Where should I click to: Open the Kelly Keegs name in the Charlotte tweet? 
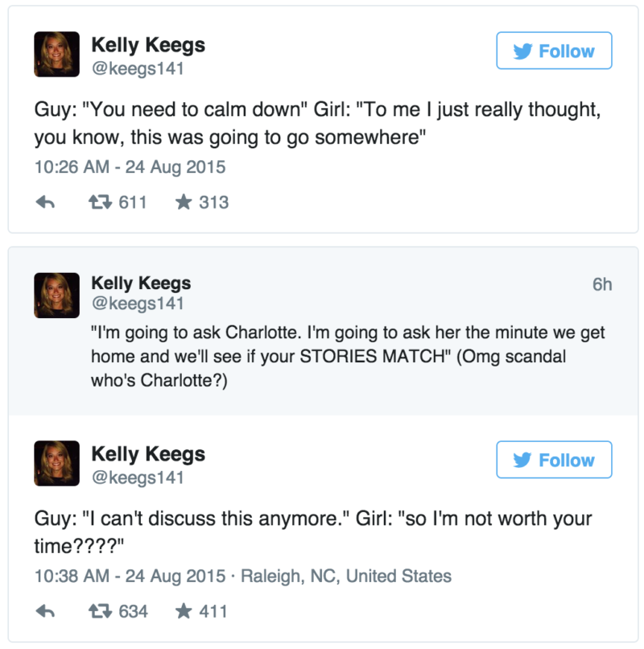141,283
